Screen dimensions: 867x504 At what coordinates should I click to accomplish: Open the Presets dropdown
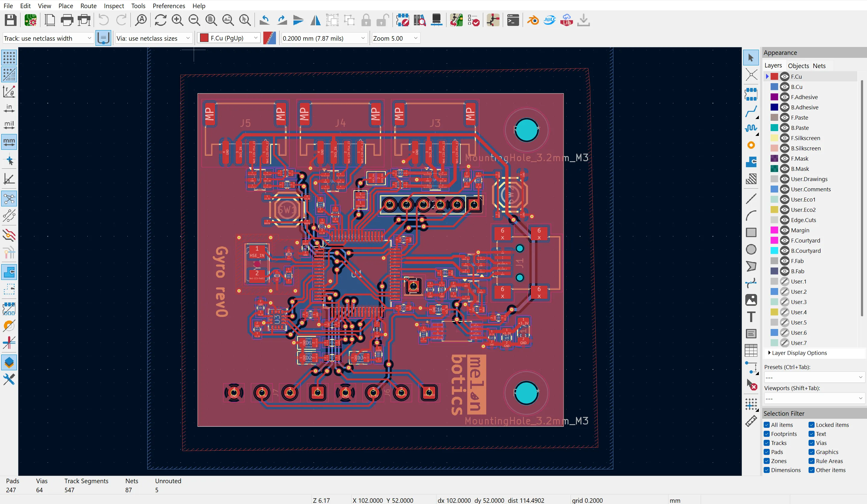(x=814, y=377)
